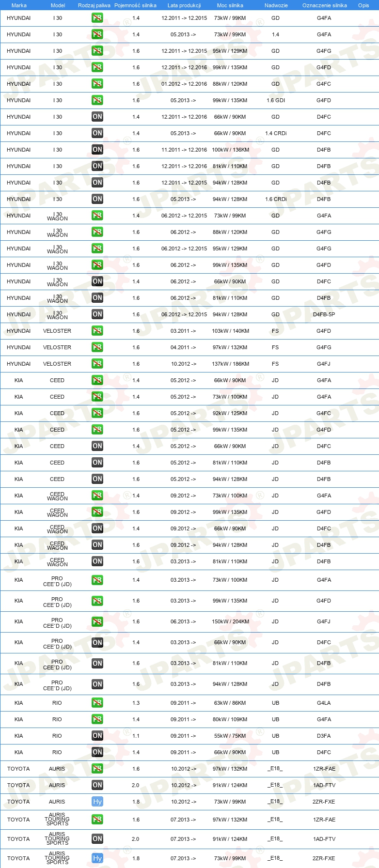Click diesel ON icon in Hyundai I 30 1.4 CRDi row
Viewport: 379px width, 868px height.
click(97, 133)
